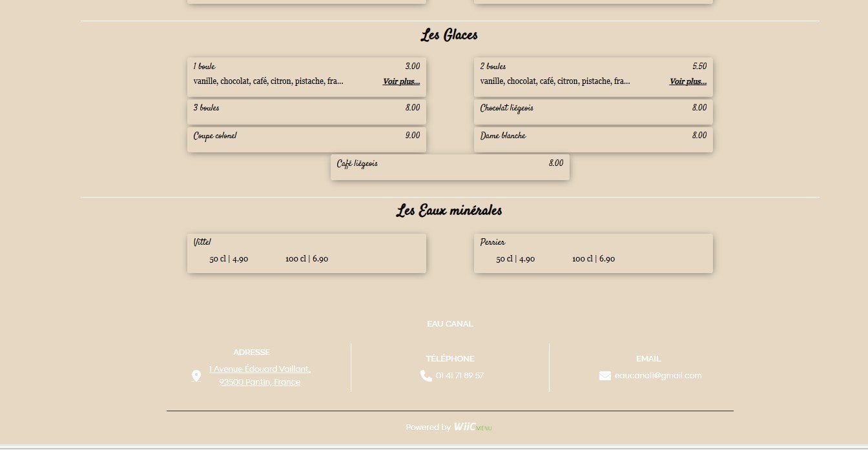Open the WiiC Menu logo link
This screenshot has height=450, width=868.
tap(473, 427)
